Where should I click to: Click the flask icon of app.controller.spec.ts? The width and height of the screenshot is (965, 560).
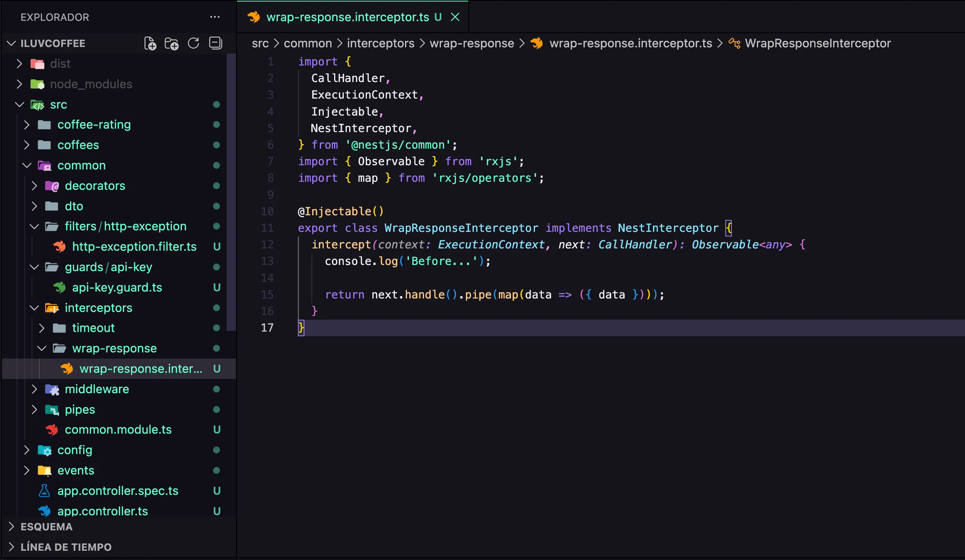pyautogui.click(x=44, y=491)
